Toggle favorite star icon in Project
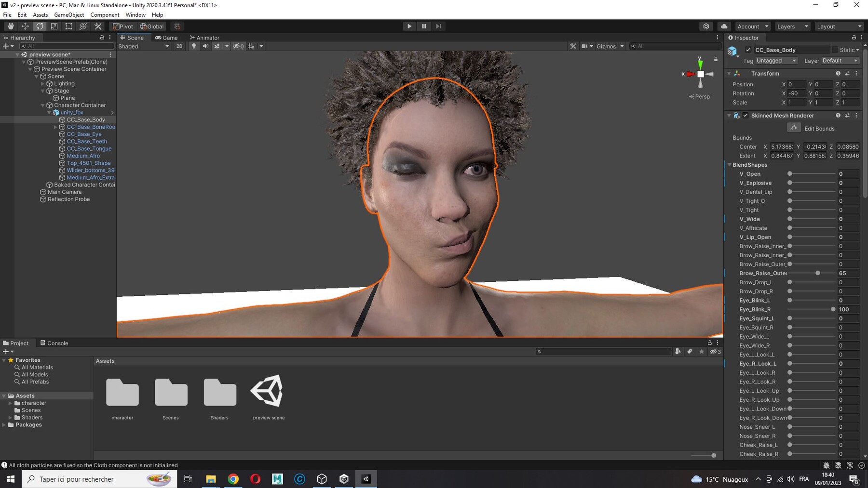868x488 pixels. pyautogui.click(x=701, y=352)
